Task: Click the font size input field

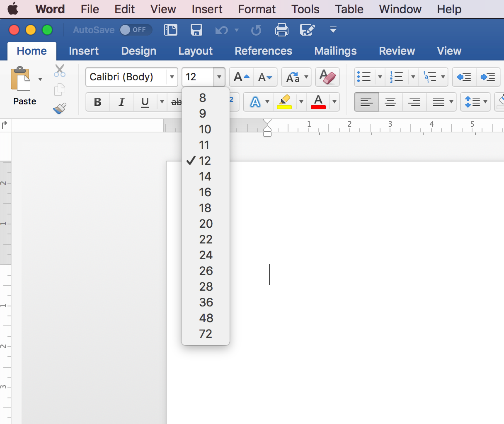Action: click(x=198, y=77)
